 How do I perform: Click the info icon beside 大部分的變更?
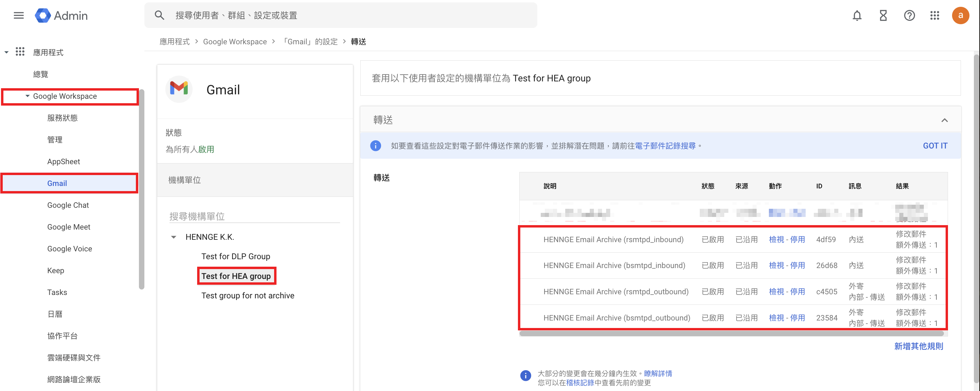pyautogui.click(x=525, y=376)
